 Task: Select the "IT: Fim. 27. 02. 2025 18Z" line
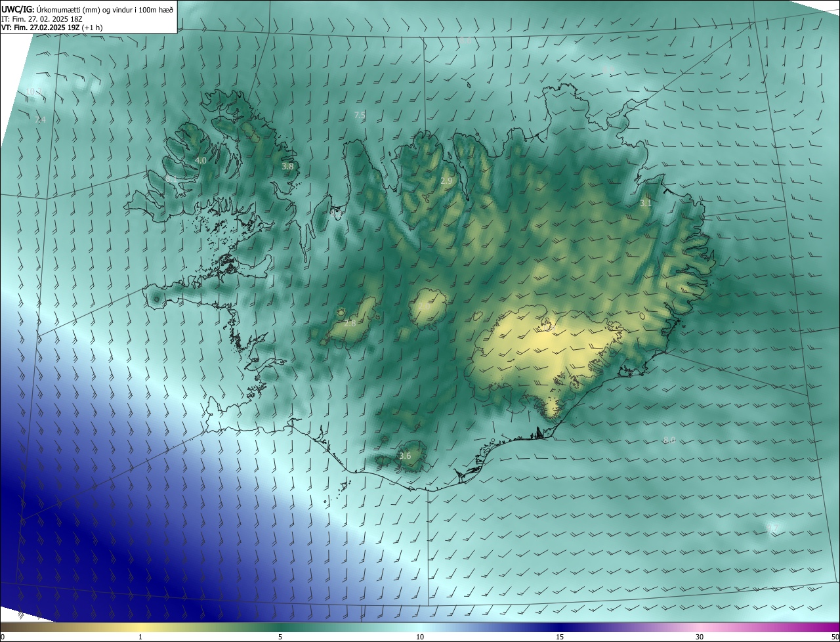(41, 18)
